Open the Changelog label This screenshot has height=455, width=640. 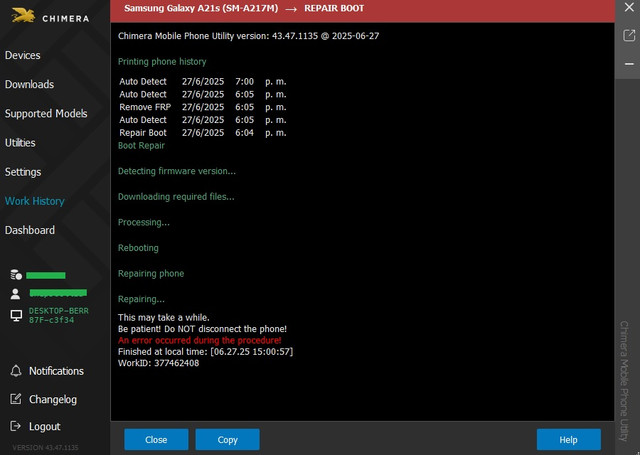point(53,399)
